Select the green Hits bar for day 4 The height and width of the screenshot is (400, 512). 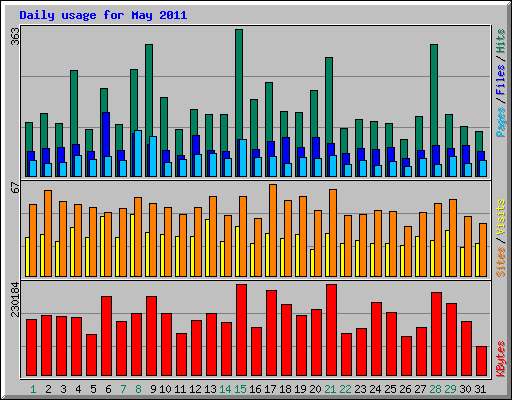74,107
